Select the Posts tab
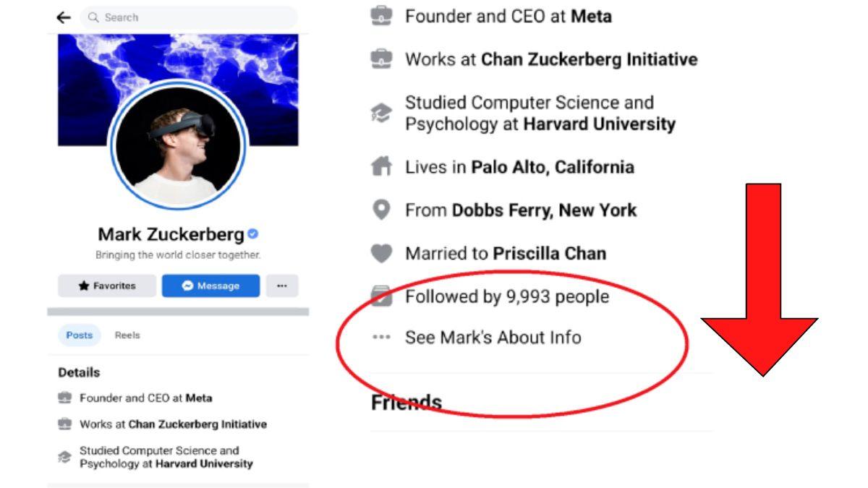The height and width of the screenshot is (488, 868). tap(80, 335)
